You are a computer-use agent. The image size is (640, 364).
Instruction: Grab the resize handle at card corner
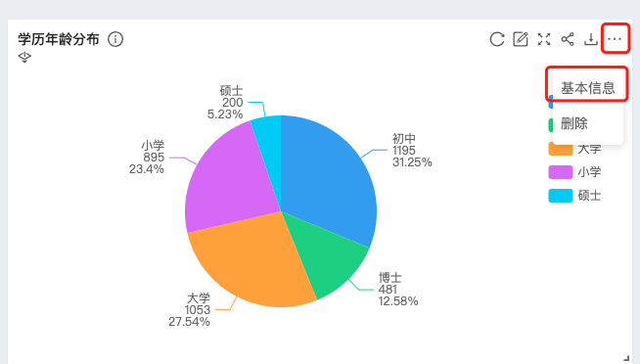tap(626, 358)
